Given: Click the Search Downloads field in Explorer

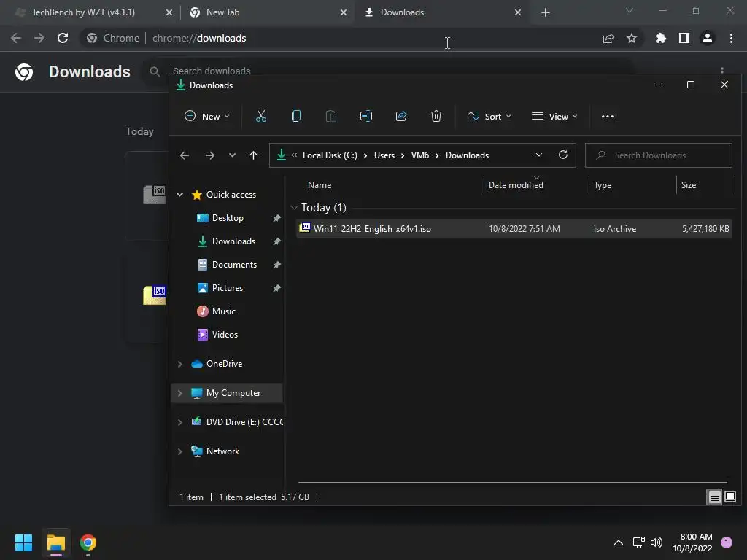Looking at the screenshot, I should coord(659,155).
